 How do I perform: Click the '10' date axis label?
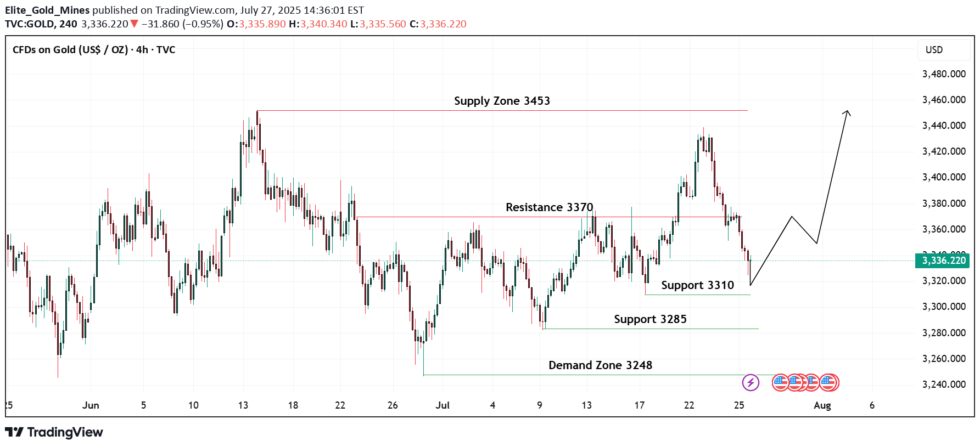pos(193,405)
